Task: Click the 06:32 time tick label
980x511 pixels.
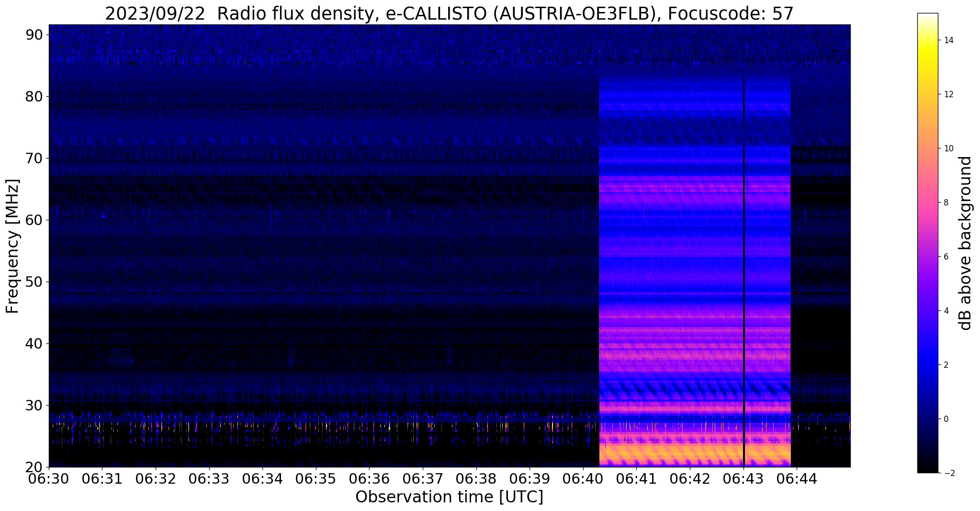Action: tap(156, 479)
